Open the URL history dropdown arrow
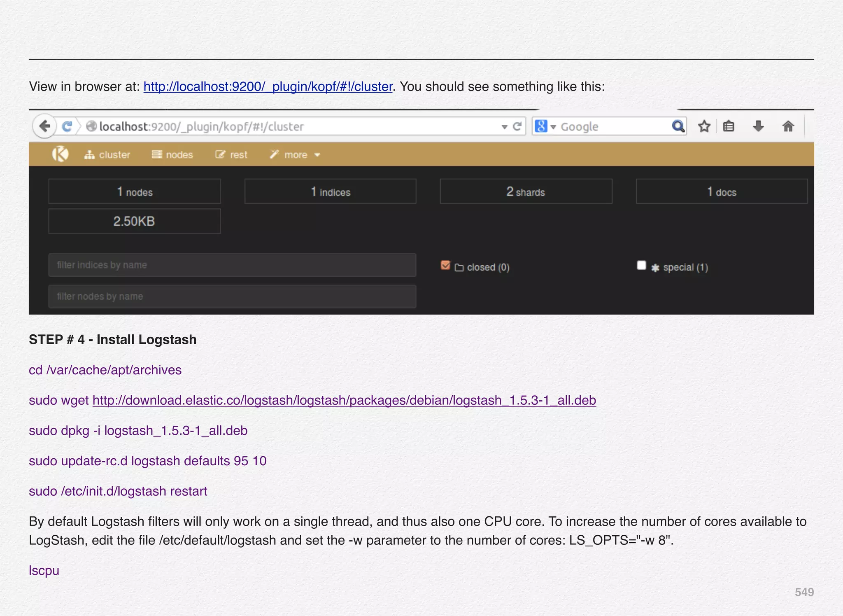 [504, 127]
